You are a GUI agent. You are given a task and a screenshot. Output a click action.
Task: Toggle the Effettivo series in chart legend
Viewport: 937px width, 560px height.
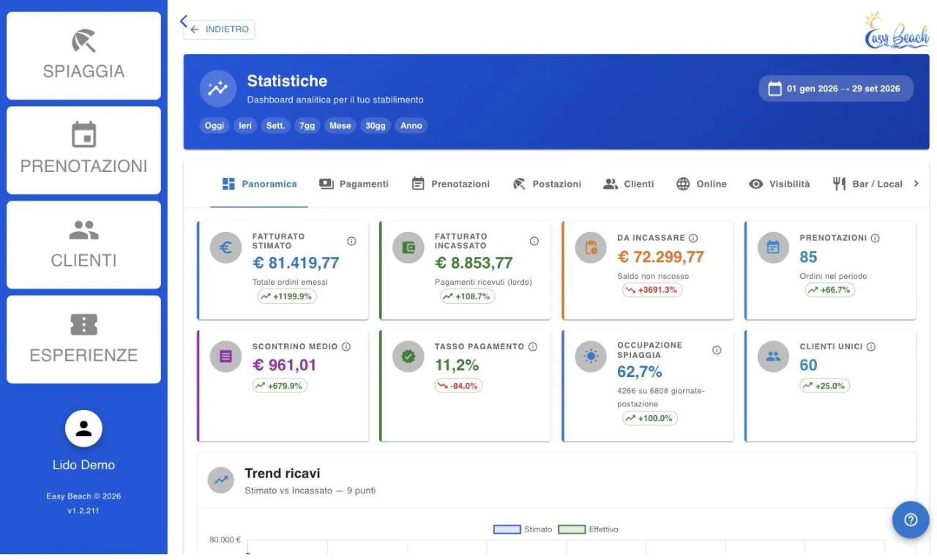point(588,529)
